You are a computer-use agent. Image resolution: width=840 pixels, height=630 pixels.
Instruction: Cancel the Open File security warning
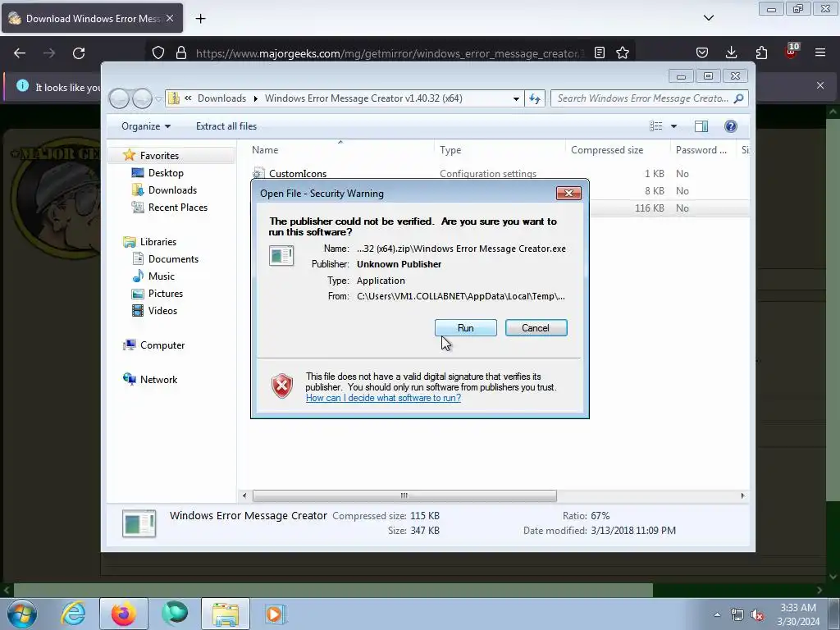coord(536,328)
